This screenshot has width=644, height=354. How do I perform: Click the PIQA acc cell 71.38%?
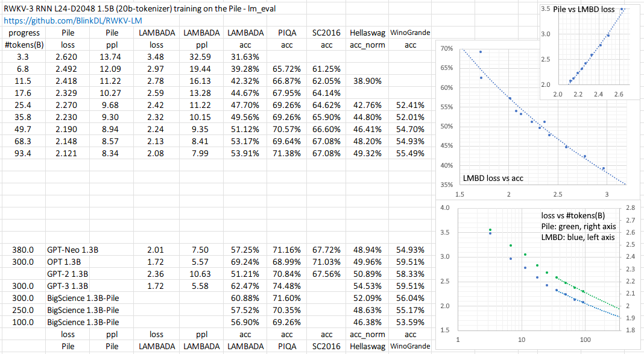tap(287, 153)
